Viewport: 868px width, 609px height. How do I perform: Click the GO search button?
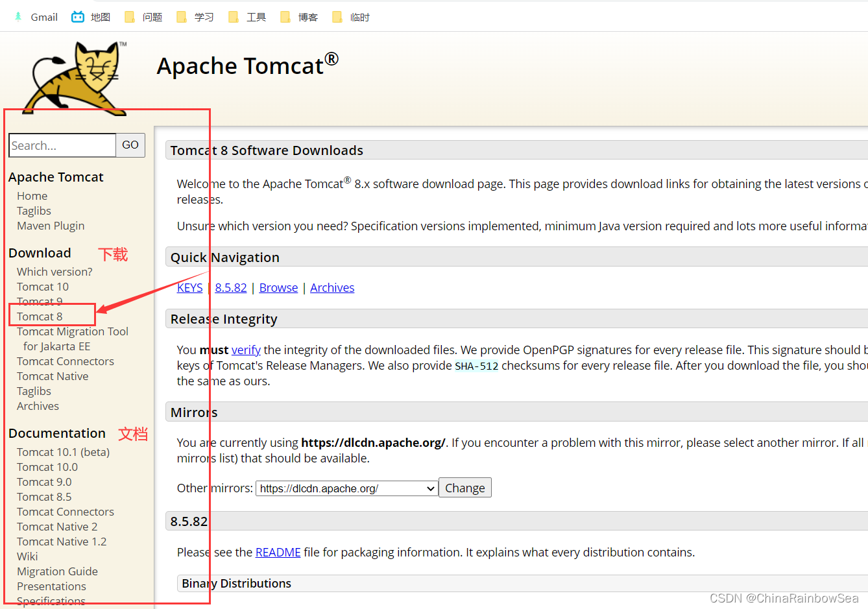(x=130, y=145)
